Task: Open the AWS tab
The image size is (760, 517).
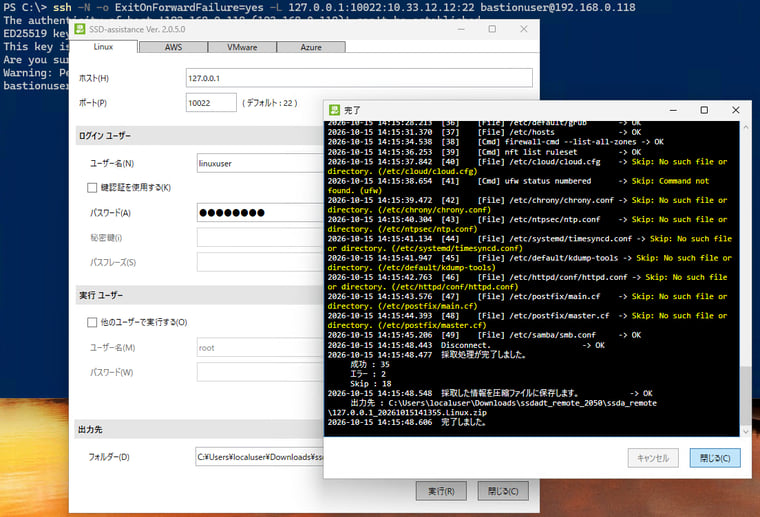Action: tap(173, 47)
